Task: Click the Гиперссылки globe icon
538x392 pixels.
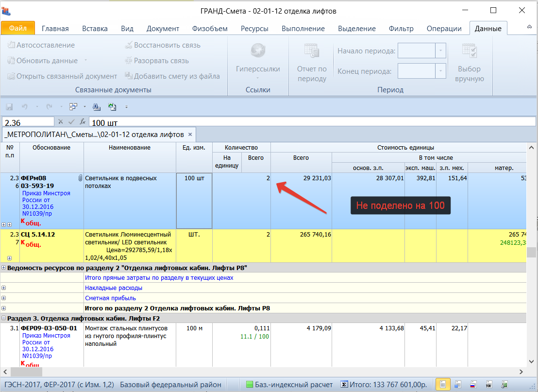Action: (x=257, y=51)
